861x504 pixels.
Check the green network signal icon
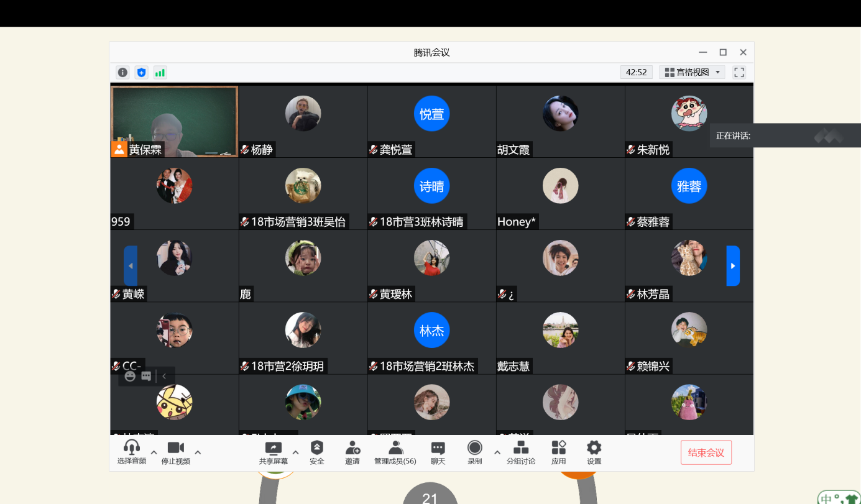click(160, 73)
